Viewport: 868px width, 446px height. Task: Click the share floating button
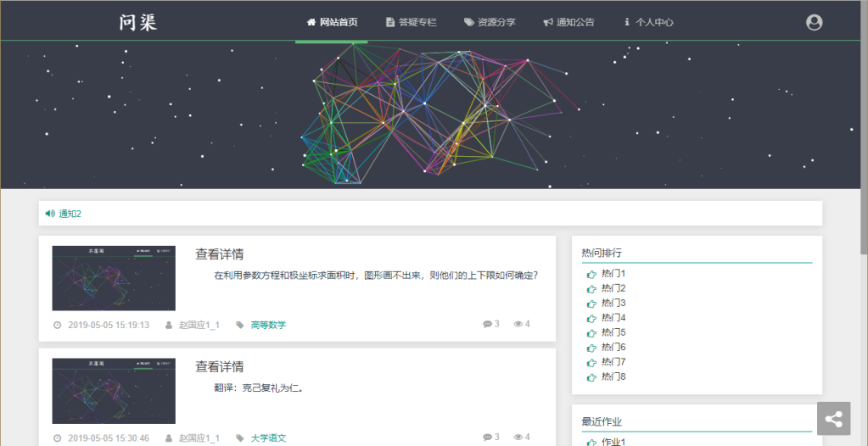(x=834, y=418)
